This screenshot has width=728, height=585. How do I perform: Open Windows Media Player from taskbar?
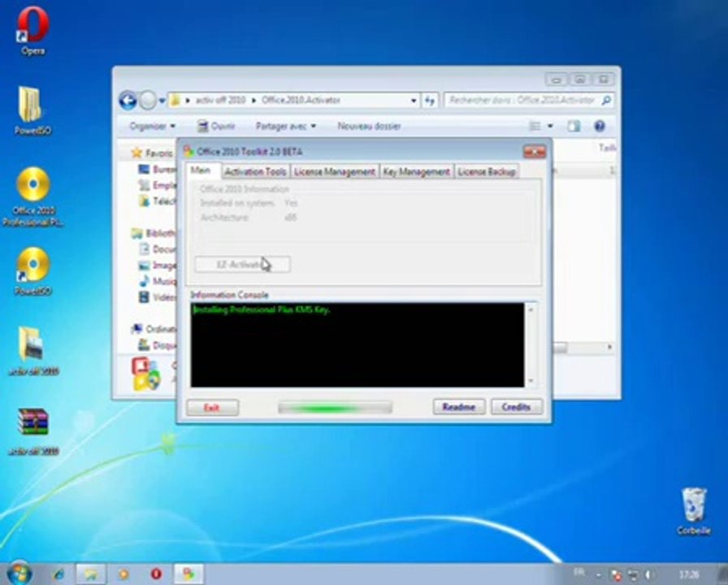(123, 574)
